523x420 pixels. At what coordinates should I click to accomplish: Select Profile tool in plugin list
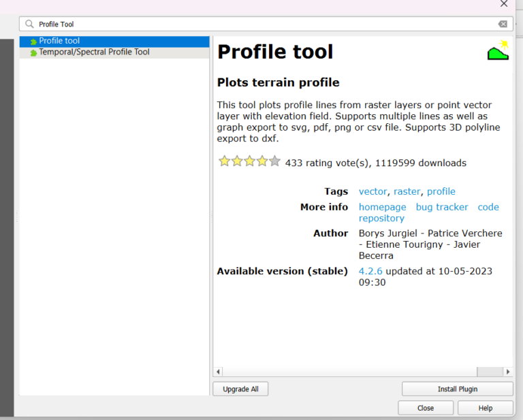59,41
